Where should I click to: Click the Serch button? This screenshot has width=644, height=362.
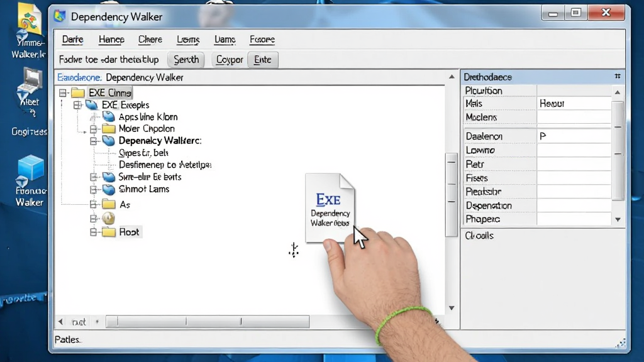[x=186, y=60]
